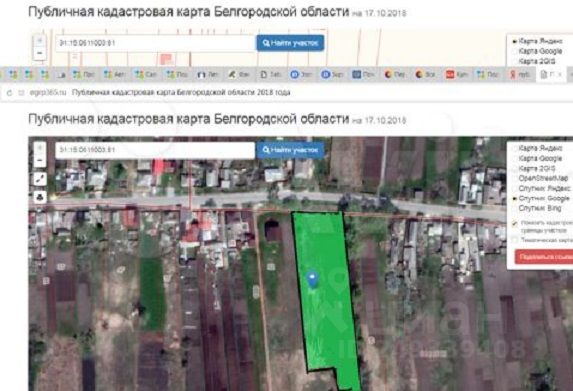Reload the page using refresh icon
The image size is (573, 391).
[10, 93]
